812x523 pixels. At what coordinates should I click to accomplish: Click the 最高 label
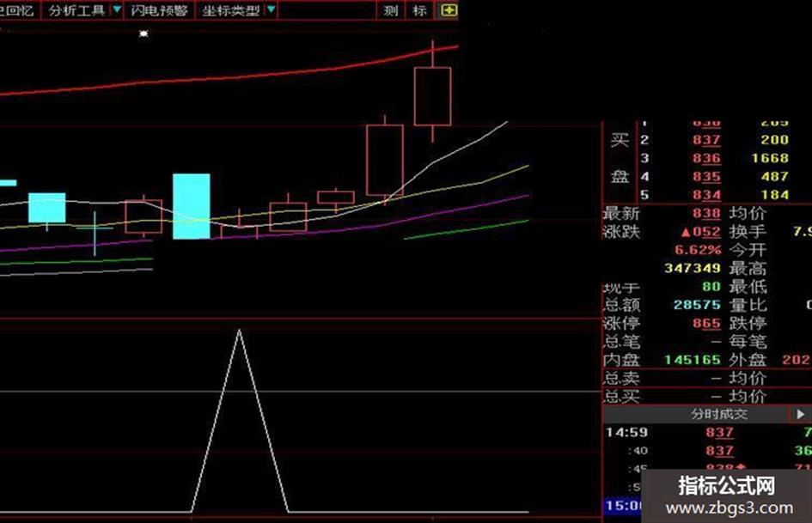748,268
